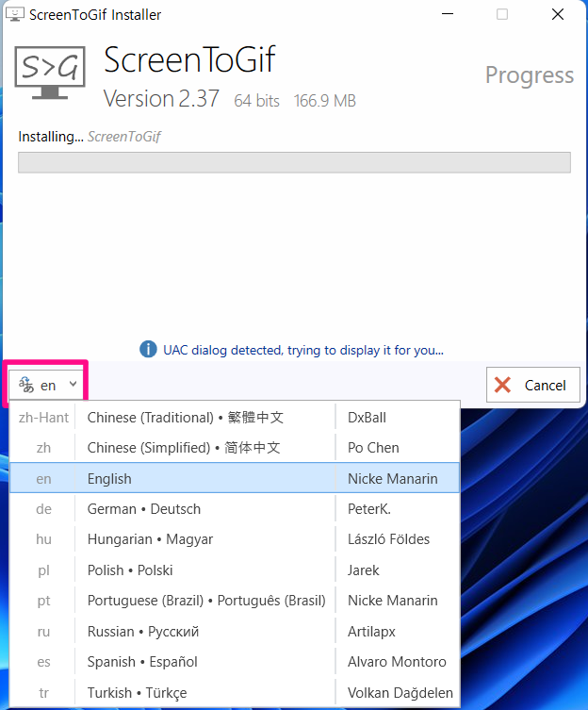The height and width of the screenshot is (710, 588).
Task: Click the blue info icon beside UAC message
Action: point(148,350)
